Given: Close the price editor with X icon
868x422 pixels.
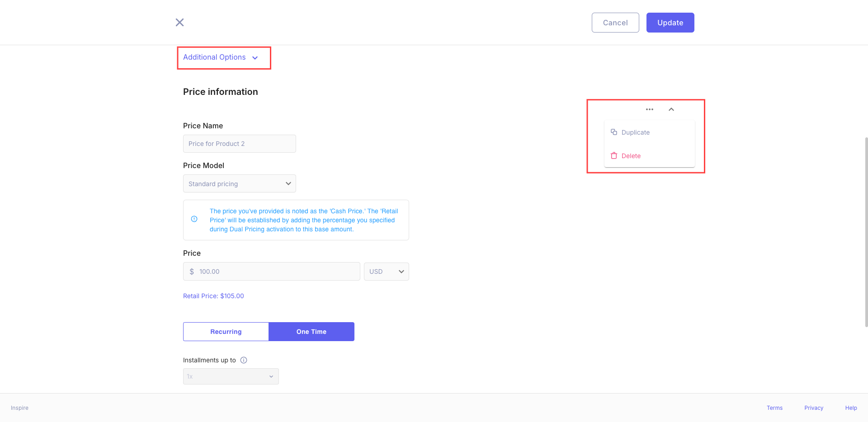Looking at the screenshot, I should pos(179,22).
